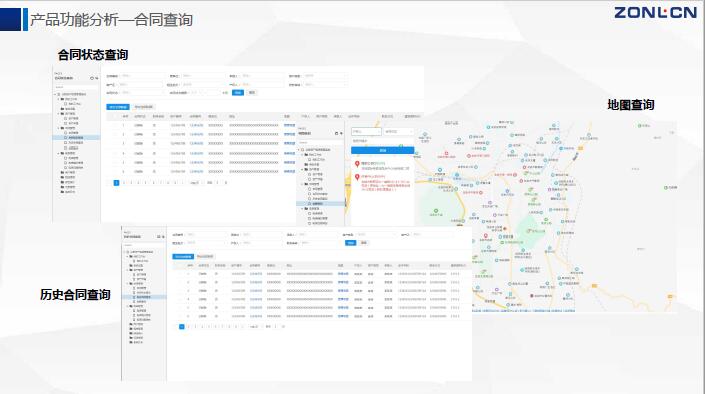Click the search box in contract status sidebar
705x394 pixels.
76,87
